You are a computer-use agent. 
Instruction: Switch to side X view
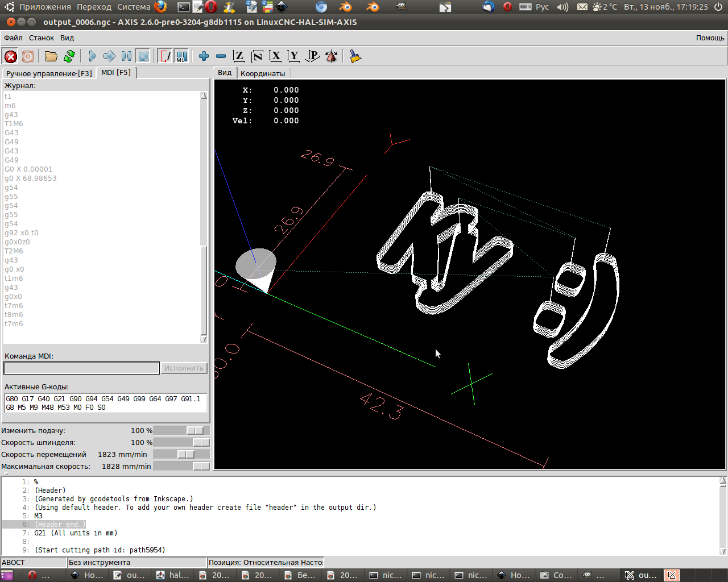click(x=276, y=56)
